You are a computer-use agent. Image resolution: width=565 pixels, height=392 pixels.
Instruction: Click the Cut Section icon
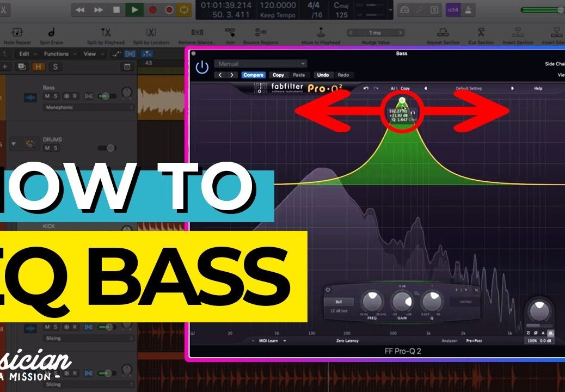coord(481,33)
